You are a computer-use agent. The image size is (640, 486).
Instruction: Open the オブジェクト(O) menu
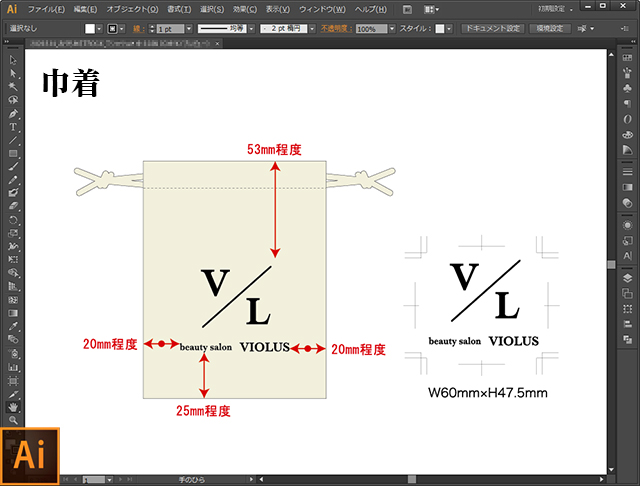[x=132, y=9]
